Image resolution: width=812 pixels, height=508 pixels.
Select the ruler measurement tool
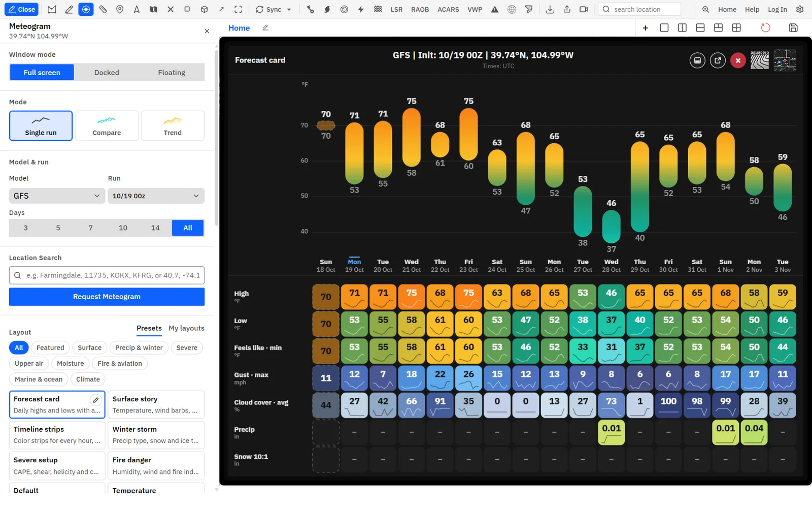[x=103, y=9]
